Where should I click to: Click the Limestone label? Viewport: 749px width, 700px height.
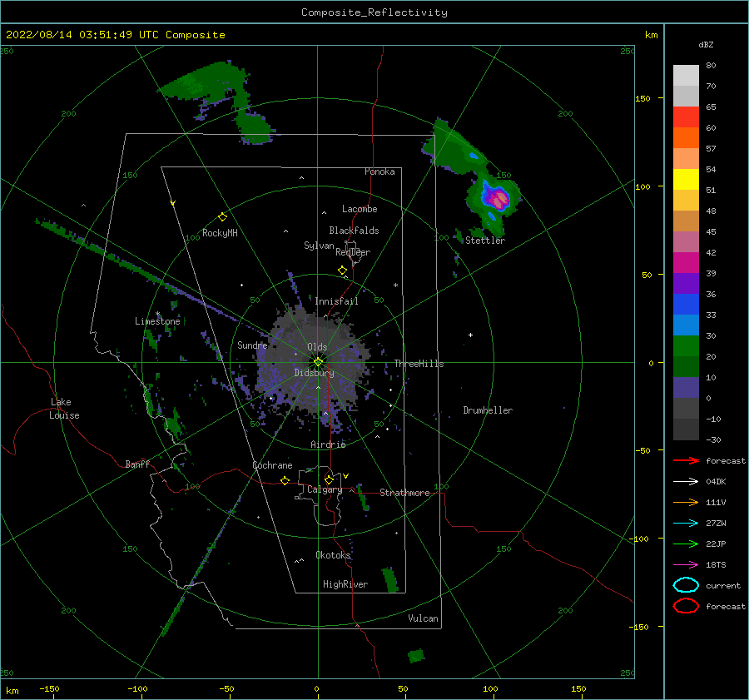click(157, 321)
